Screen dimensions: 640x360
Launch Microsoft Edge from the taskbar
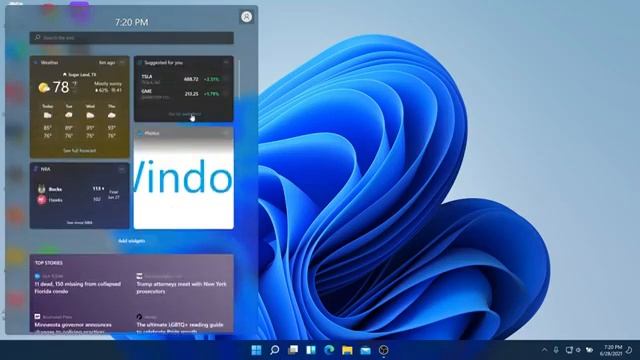pos(329,350)
